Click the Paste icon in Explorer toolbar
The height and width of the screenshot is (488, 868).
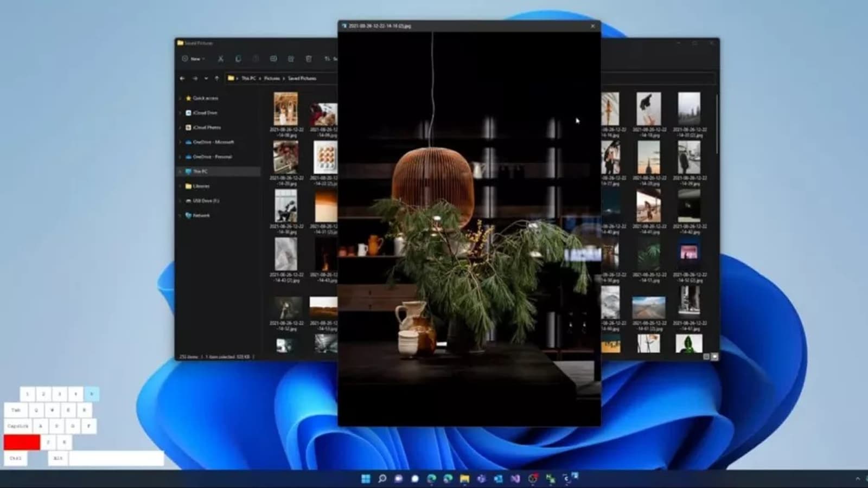tap(256, 59)
